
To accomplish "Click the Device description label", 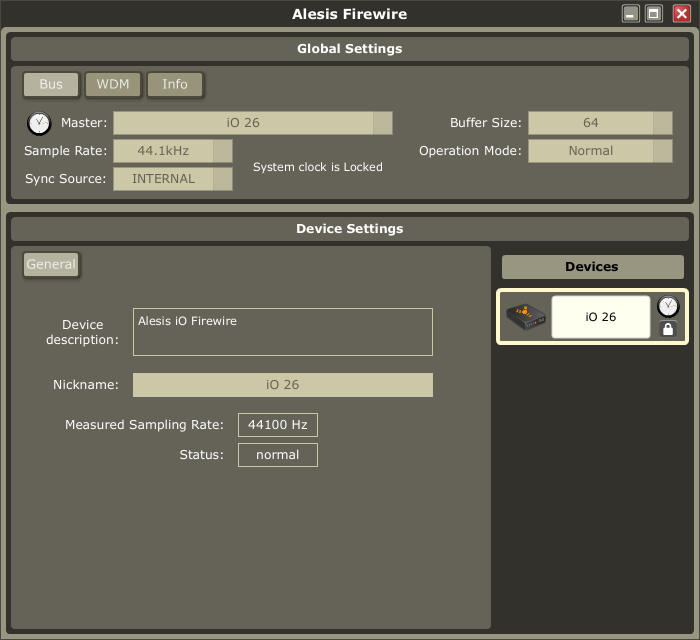I will click(83, 332).
